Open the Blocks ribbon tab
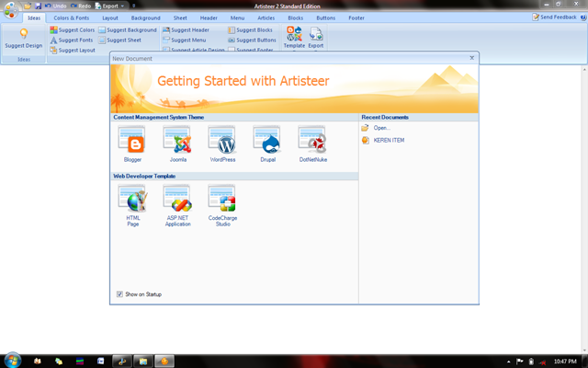588x368 pixels. pyautogui.click(x=296, y=18)
